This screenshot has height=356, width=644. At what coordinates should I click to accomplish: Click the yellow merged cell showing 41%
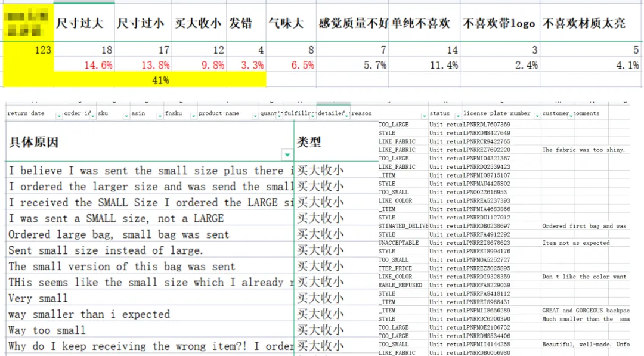tap(160, 80)
